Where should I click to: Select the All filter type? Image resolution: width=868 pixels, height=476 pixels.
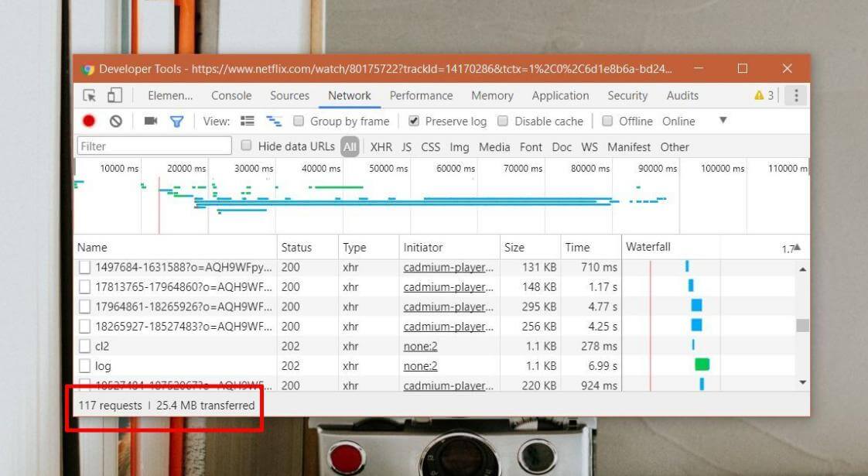coord(350,147)
